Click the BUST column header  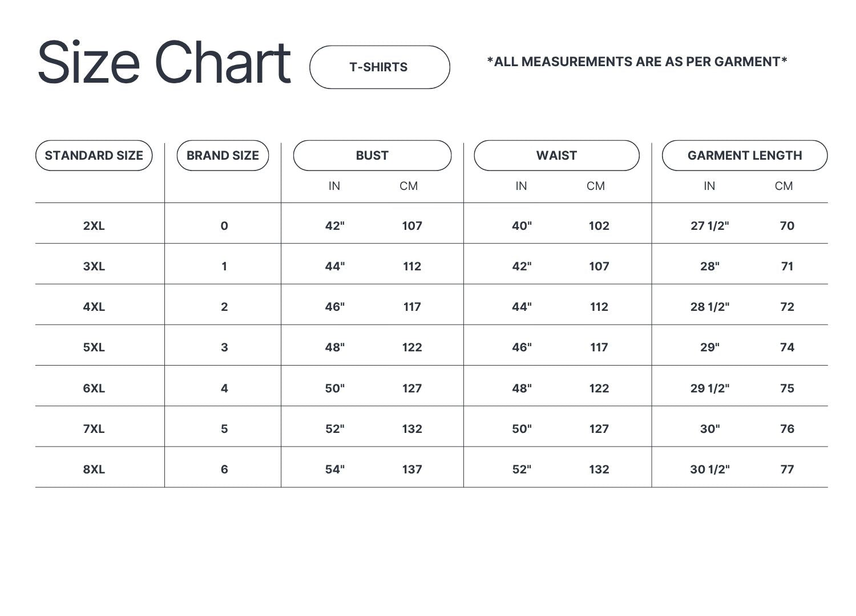point(372,156)
